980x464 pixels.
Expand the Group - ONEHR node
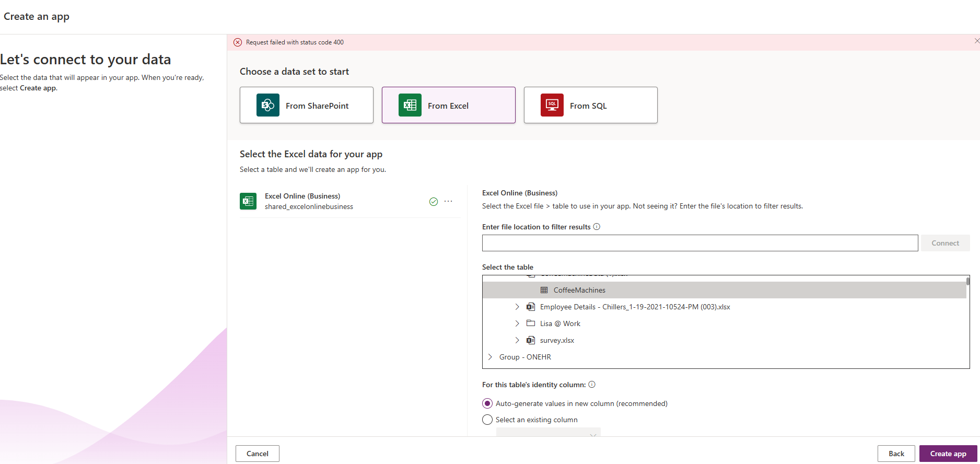[x=490, y=357]
